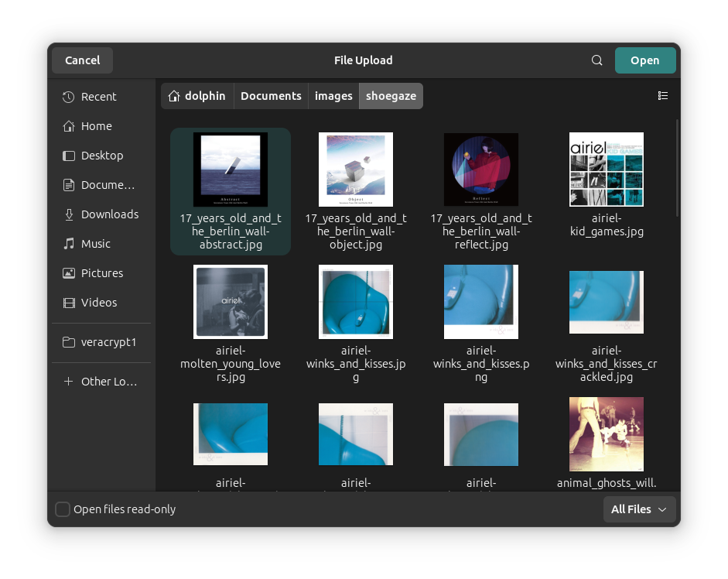Select berlin_wall-reflect.jpg thumbnail
The image size is (728, 579).
(x=481, y=170)
